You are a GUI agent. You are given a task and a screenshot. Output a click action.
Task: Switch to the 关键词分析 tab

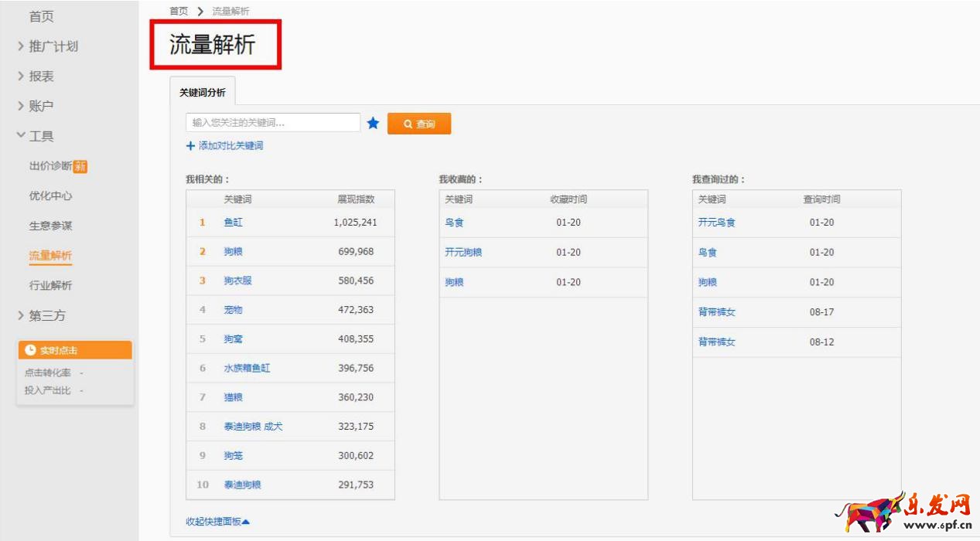(203, 92)
